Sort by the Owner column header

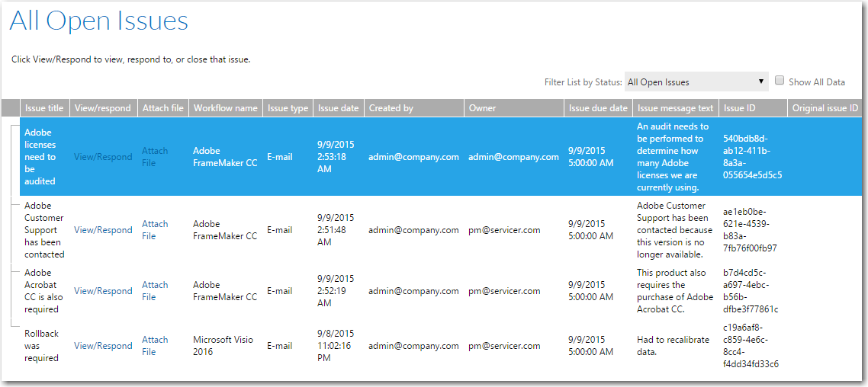coord(514,108)
